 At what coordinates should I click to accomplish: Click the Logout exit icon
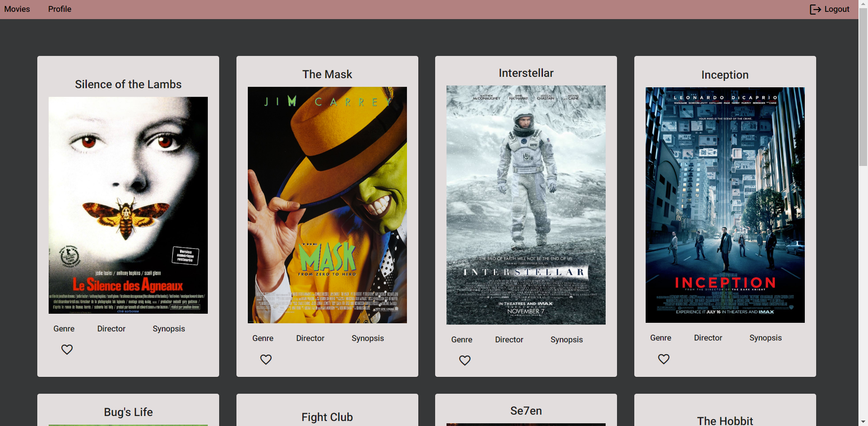(815, 10)
